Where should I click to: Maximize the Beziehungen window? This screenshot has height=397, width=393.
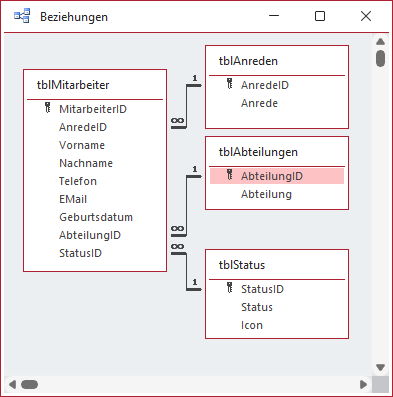pyautogui.click(x=320, y=16)
